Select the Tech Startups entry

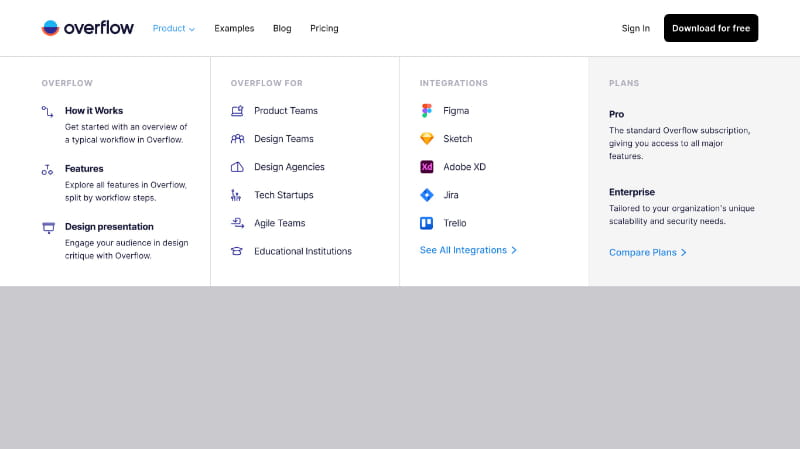(284, 195)
